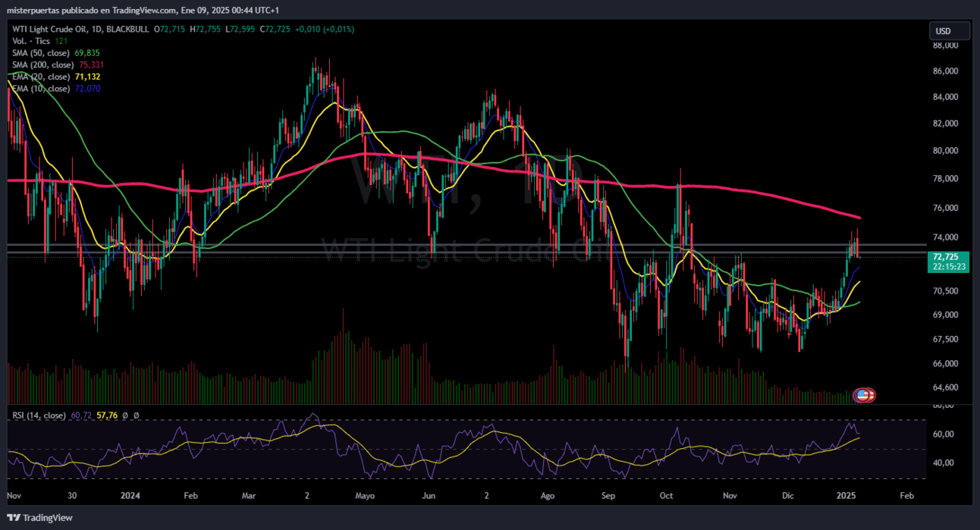Click the 67,500 price axis label
980x530 pixels.
click(946, 339)
